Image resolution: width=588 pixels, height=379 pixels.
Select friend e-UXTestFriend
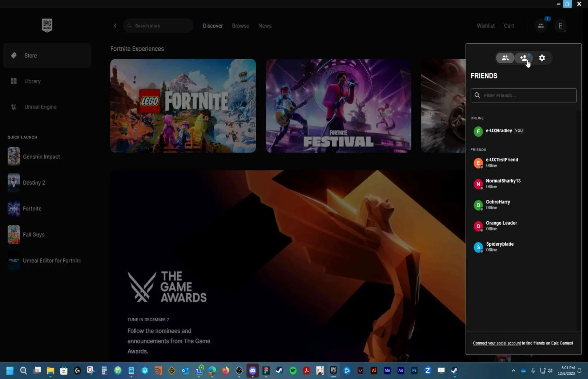point(523,163)
